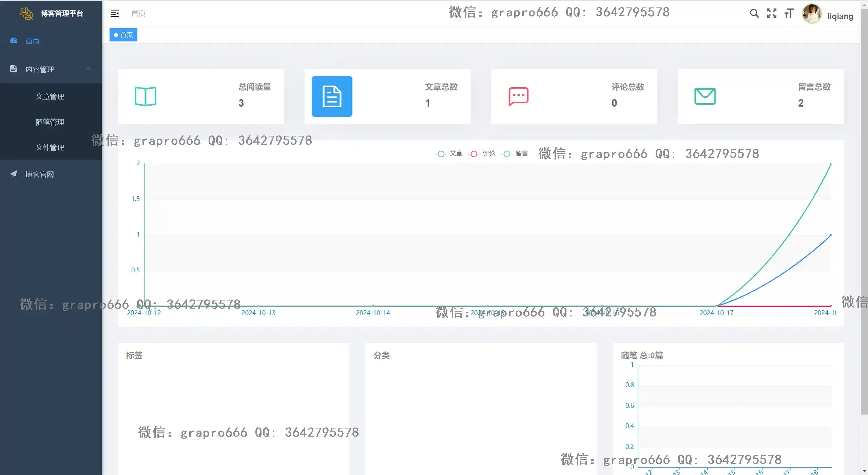Image resolution: width=868 pixels, height=475 pixels.
Task: Click the 留言总数 envelope icon
Action: click(705, 96)
